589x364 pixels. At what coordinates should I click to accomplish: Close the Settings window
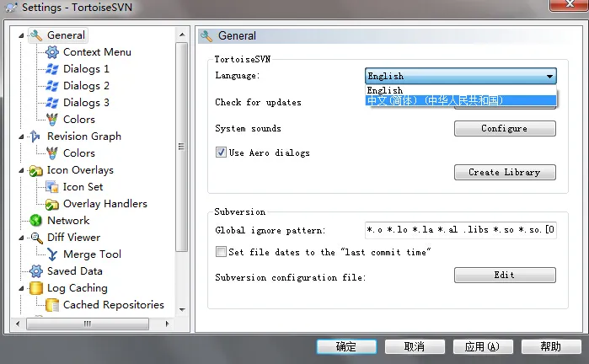tap(570, 4)
